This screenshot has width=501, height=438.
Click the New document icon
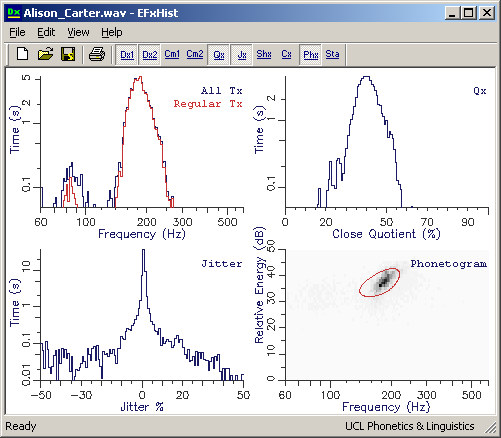(x=22, y=54)
